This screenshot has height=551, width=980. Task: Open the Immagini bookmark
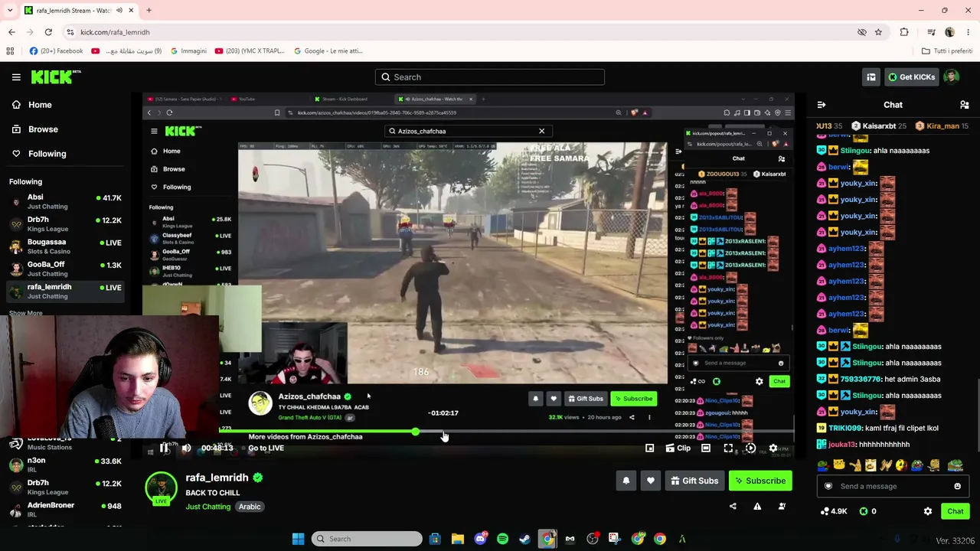pyautogui.click(x=188, y=51)
